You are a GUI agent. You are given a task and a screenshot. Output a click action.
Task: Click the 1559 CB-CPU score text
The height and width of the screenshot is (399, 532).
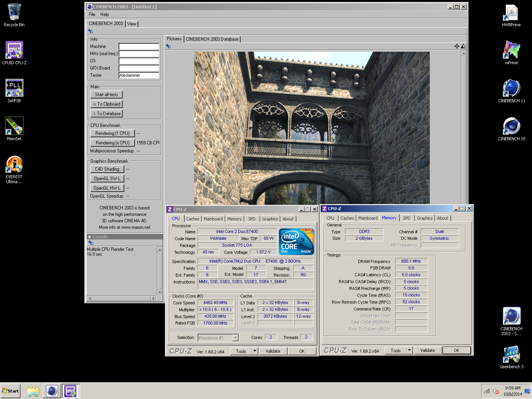tap(148, 143)
